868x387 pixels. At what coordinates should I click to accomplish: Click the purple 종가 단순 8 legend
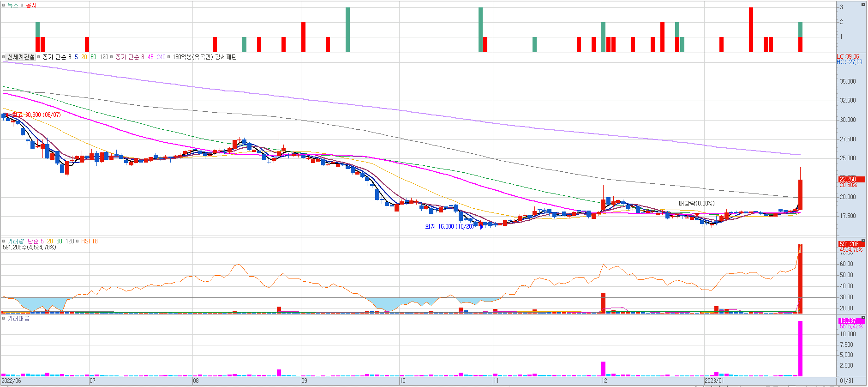(x=130, y=57)
